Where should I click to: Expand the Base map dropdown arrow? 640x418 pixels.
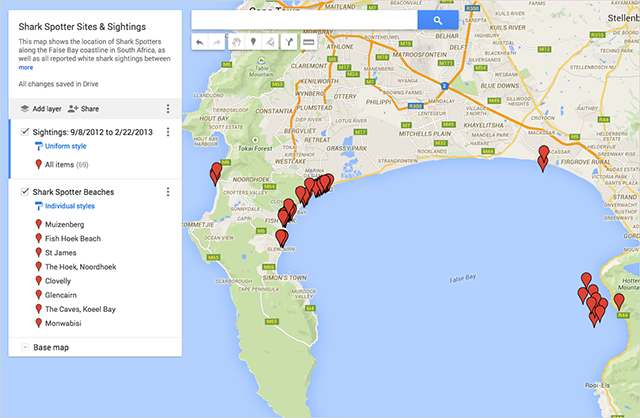coord(25,347)
